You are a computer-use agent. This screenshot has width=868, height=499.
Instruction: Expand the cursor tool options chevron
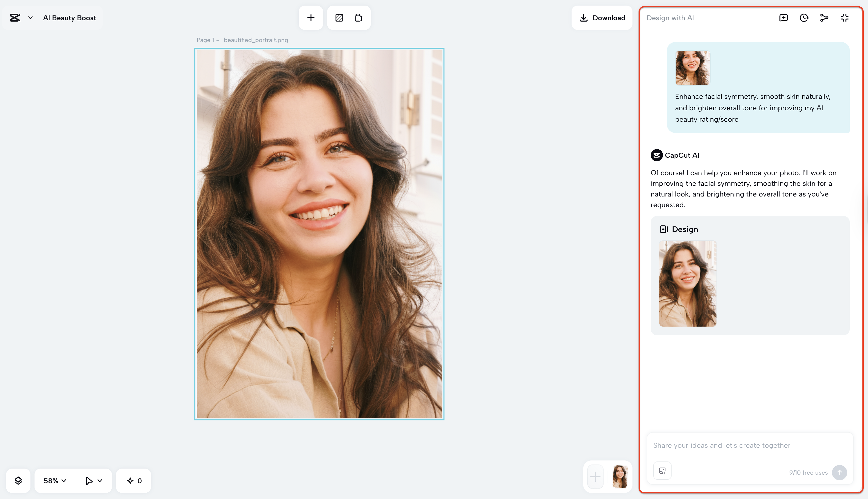99,480
